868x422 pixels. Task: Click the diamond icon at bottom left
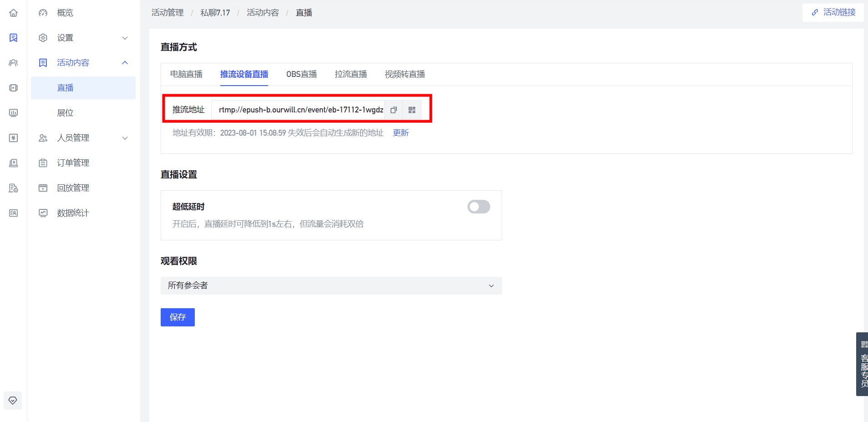click(x=13, y=401)
